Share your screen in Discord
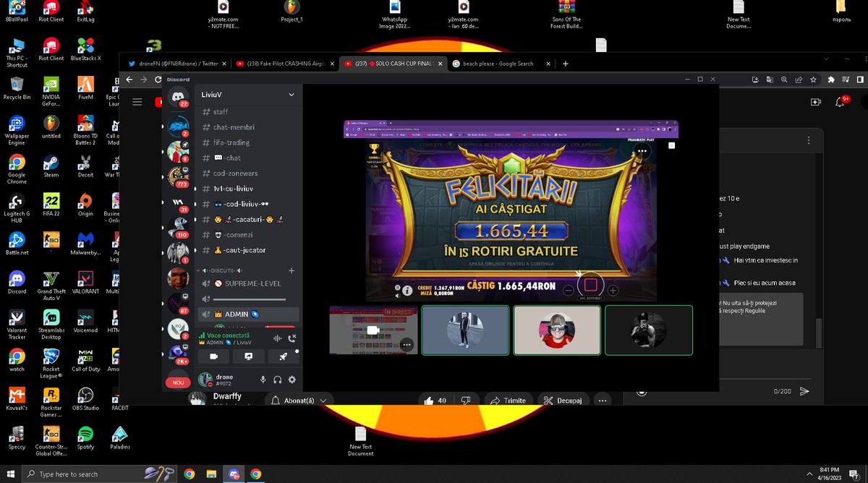 pyautogui.click(x=249, y=356)
